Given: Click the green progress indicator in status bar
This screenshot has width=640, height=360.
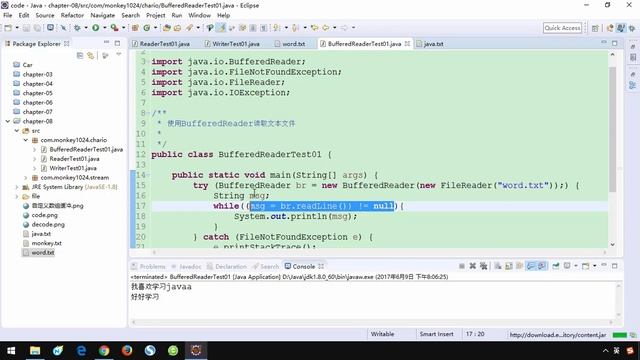Looking at the screenshot, I should point(620,335).
